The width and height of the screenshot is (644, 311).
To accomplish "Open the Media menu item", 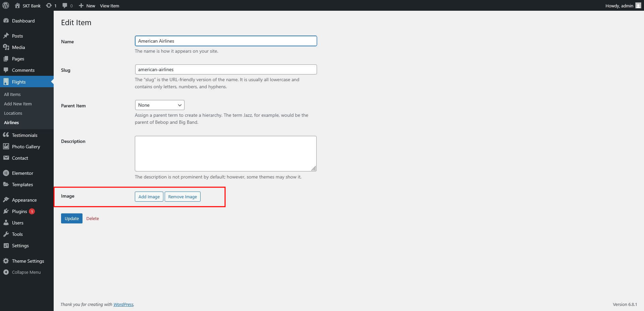I will pyautogui.click(x=27, y=47).
